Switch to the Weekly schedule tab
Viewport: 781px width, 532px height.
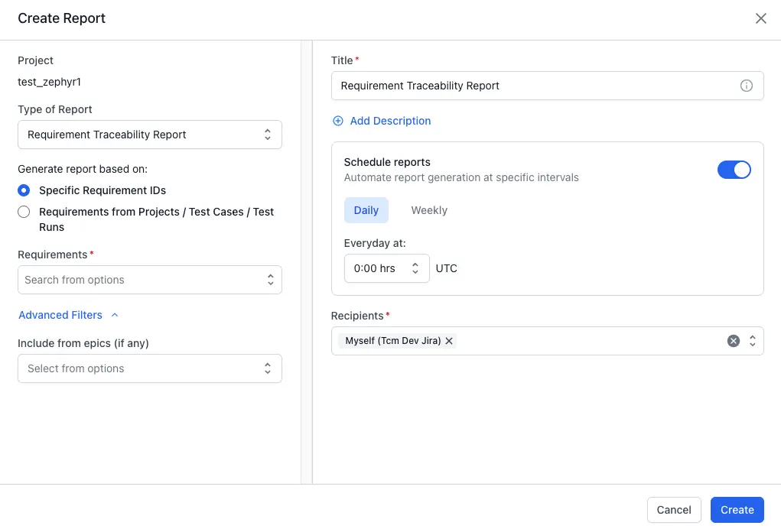pos(429,210)
